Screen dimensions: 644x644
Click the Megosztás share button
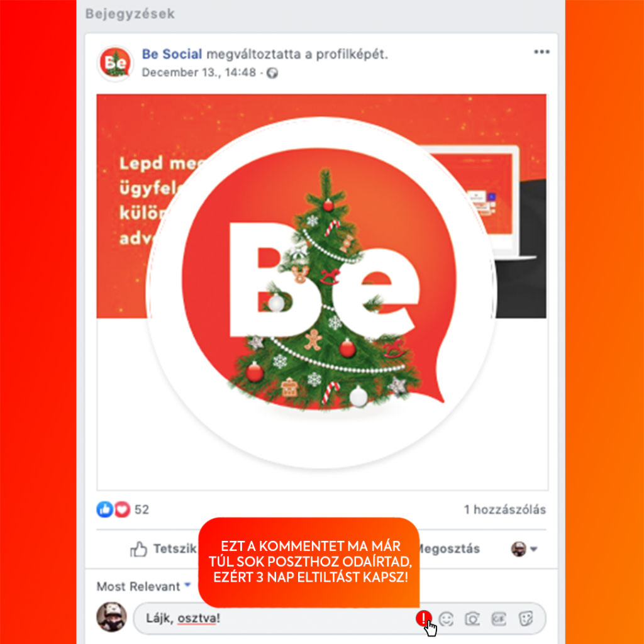(x=449, y=548)
